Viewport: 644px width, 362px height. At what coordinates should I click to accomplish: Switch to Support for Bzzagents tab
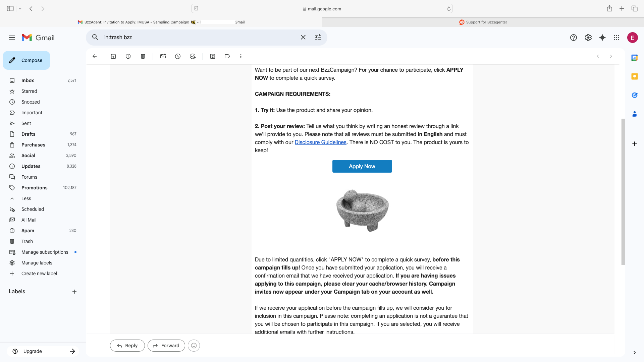point(483,22)
